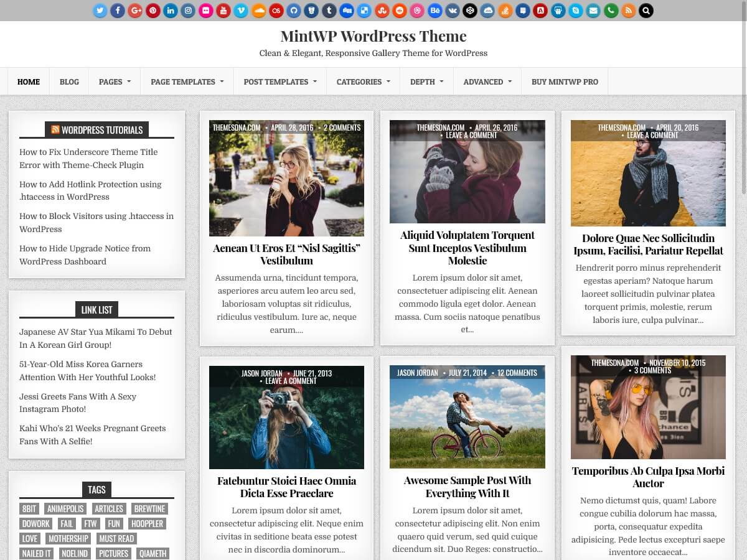Open '51-Year-Old Miss Korea' link
This screenshot has height=560, width=747.
point(87,370)
